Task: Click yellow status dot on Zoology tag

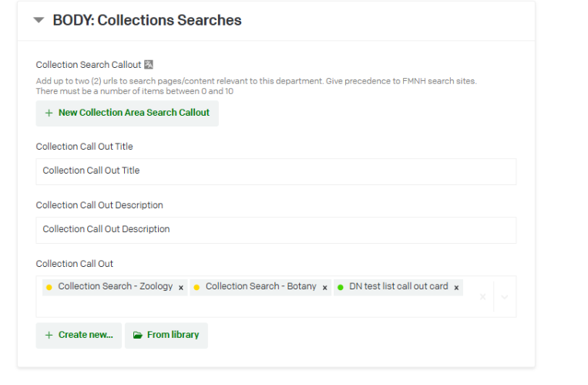Action: [x=49, y=287]
